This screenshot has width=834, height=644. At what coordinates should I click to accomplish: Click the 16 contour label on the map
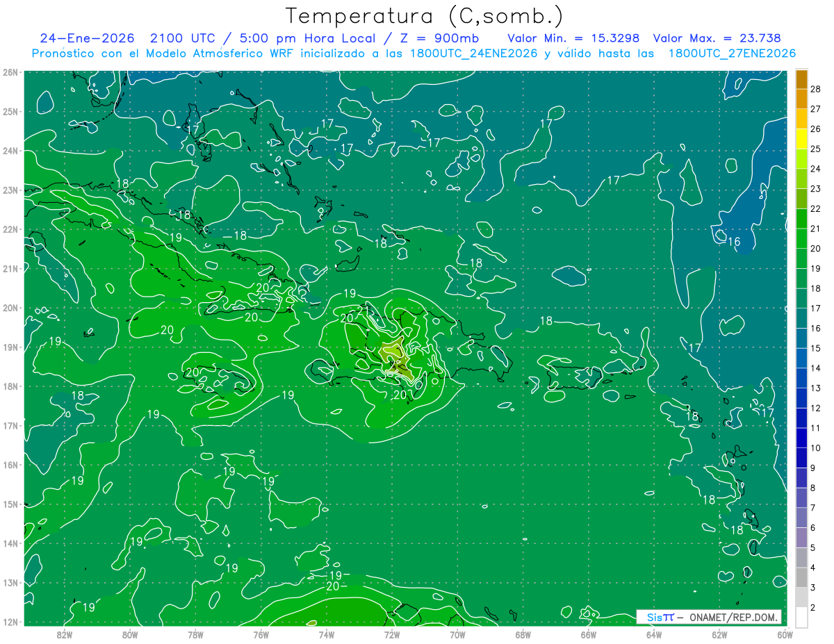[x=735, y=242]
